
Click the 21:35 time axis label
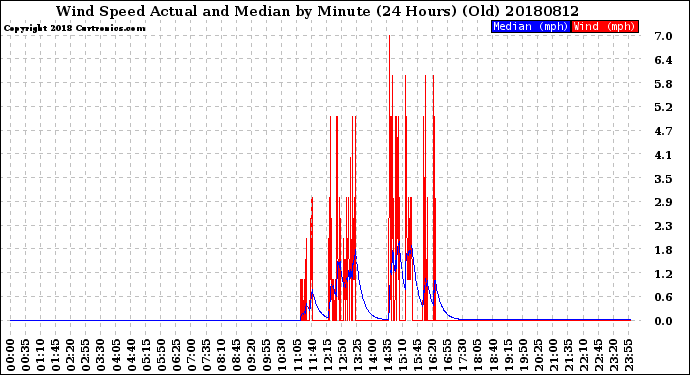click(568, 355)
